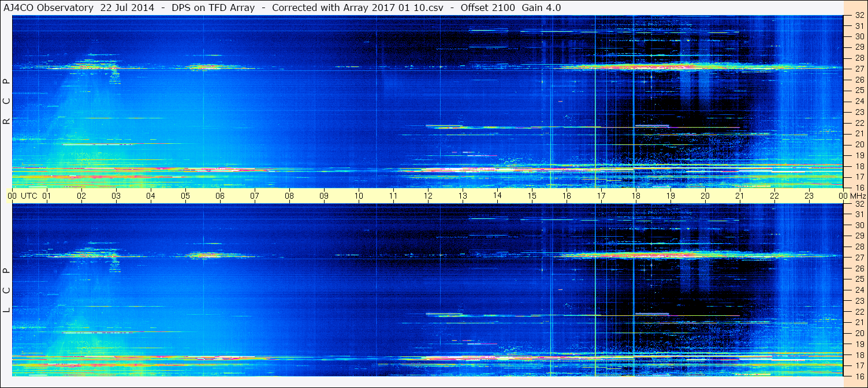
Task: Click hour 21 on the UTC time axis
Action: 740,196
